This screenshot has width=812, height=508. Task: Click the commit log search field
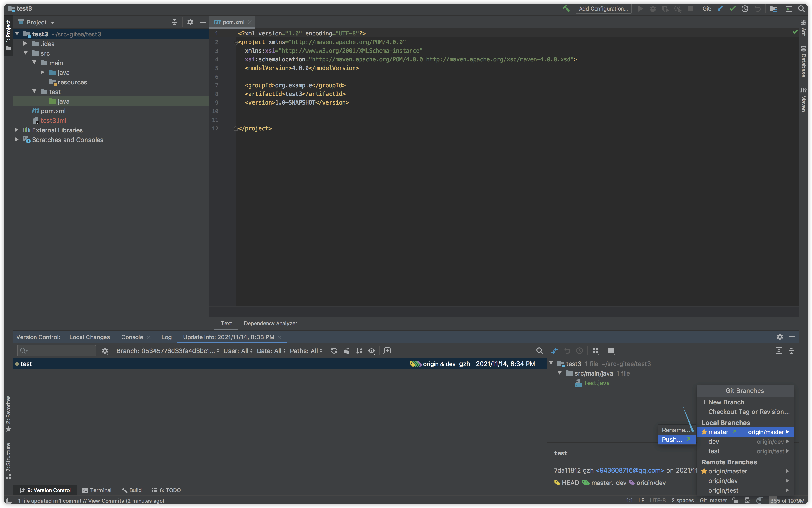coord(57,351)
